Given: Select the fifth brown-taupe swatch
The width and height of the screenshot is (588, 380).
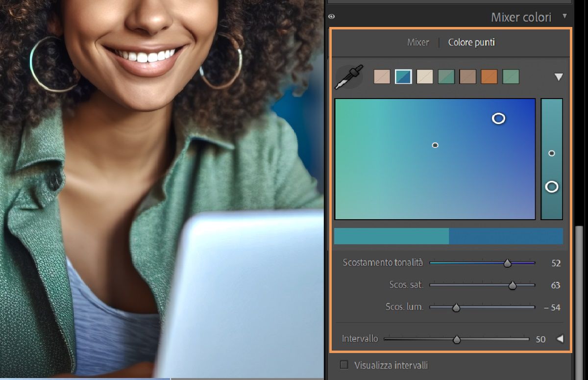Looking at the screenshot, I should (467, 76).
